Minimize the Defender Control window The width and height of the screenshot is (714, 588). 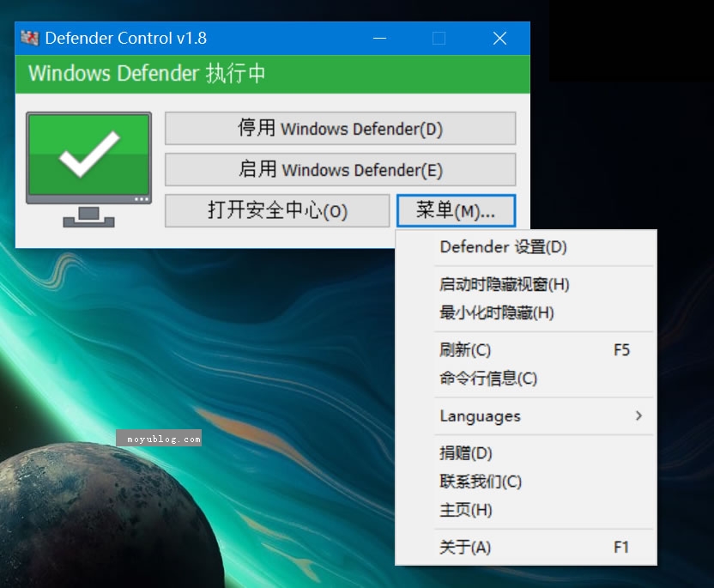pos(380,39)
